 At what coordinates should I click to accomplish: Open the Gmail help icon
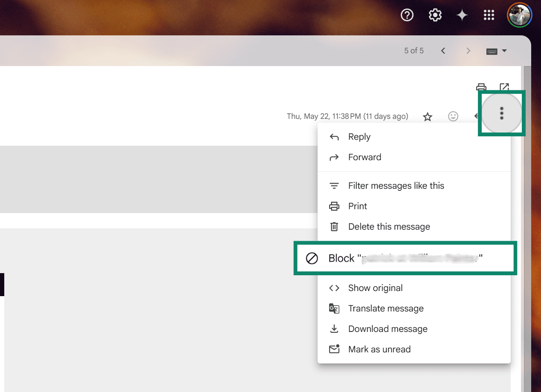(407, 15)
